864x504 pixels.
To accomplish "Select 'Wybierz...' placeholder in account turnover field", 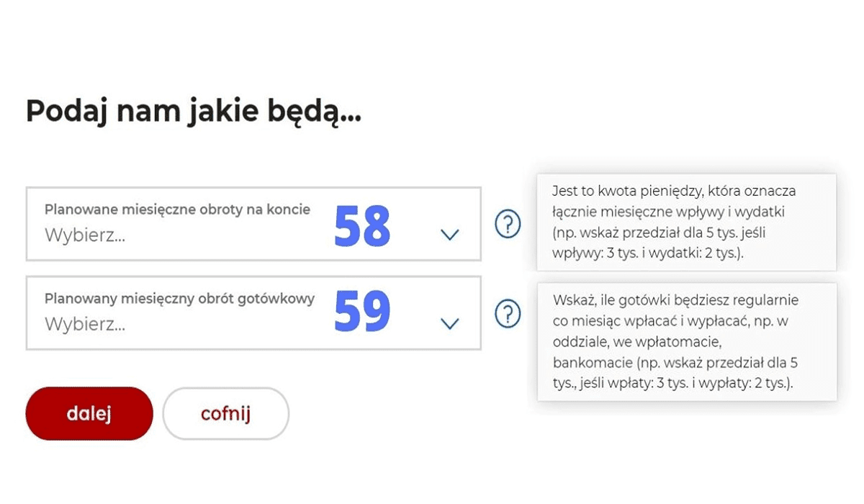I will (85, 236).
